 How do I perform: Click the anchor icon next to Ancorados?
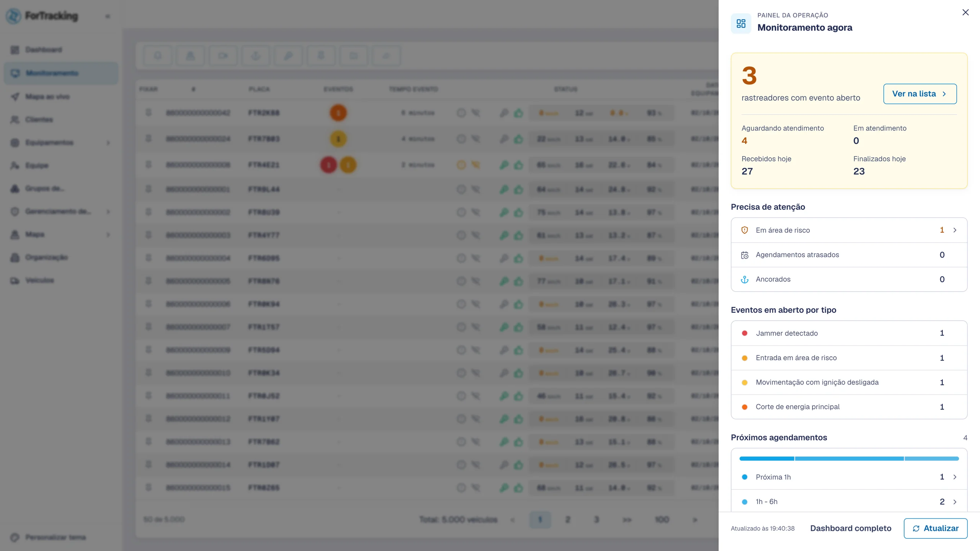pos(745,279)
